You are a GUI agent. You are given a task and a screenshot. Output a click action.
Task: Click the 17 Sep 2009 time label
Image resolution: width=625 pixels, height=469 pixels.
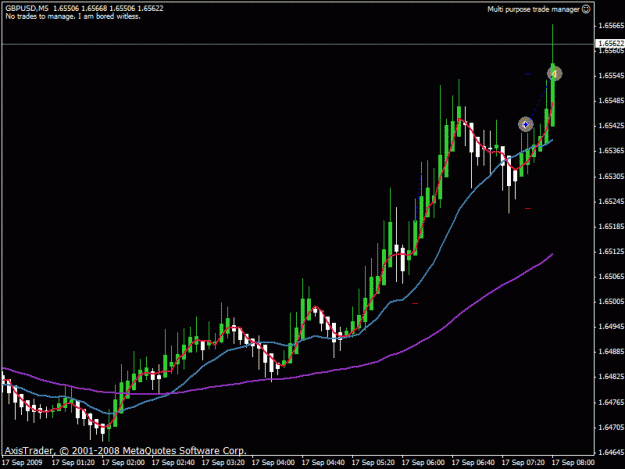click(x=22, y=463)
